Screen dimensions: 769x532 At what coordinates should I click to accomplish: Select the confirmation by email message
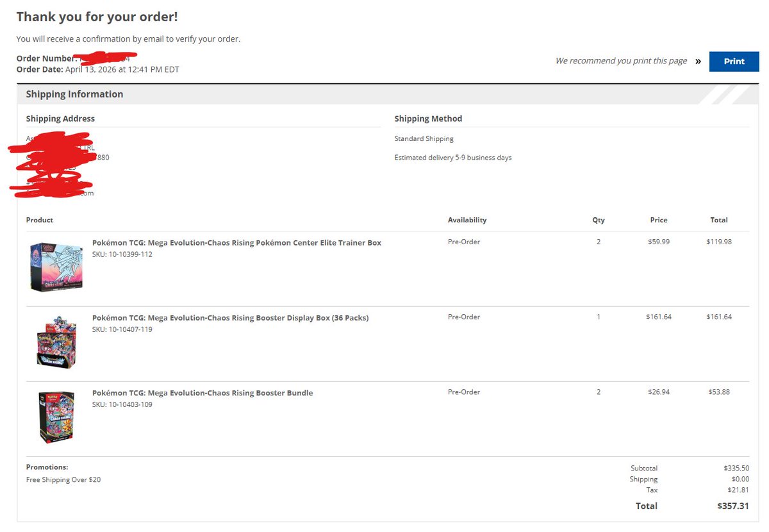[x=128, y=38]
